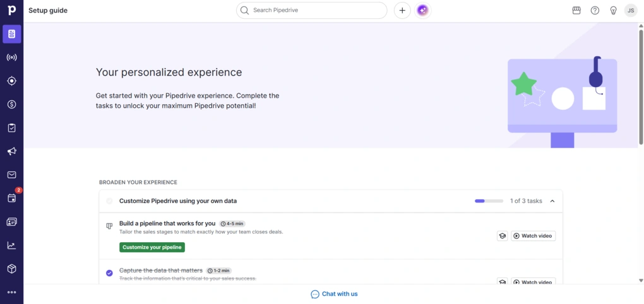Click the Capture the data that matters heading
This screenshot has height=304, width=644.
click(x=161, y=271)
